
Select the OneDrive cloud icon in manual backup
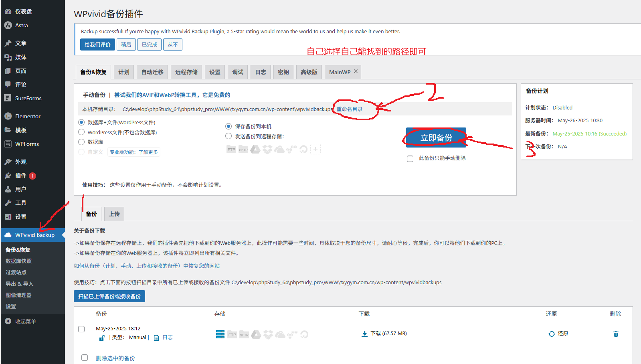279,150
